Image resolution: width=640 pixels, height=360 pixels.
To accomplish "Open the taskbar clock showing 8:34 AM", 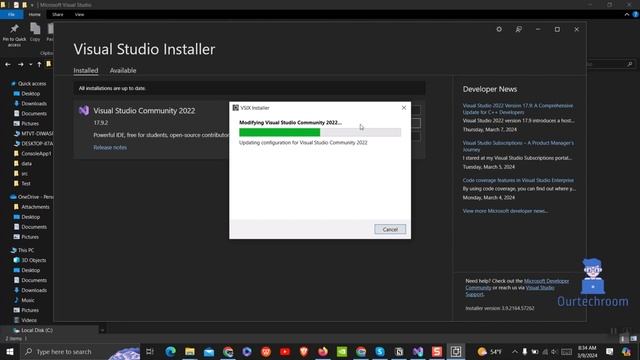I will (588, 351).
